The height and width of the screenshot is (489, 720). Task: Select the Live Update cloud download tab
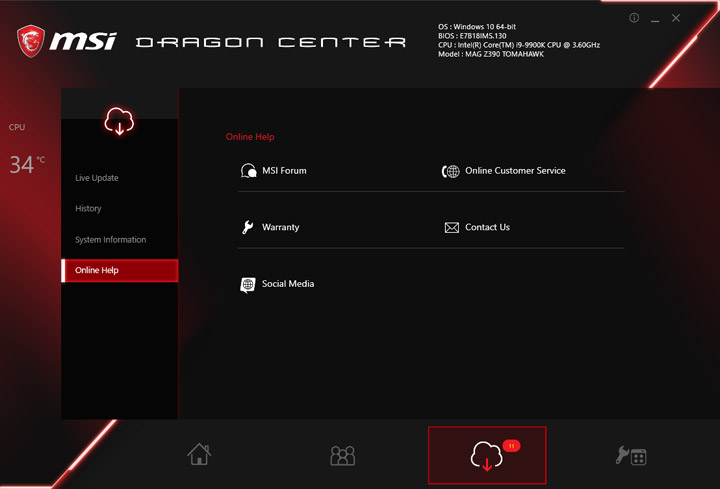point(487,455)
